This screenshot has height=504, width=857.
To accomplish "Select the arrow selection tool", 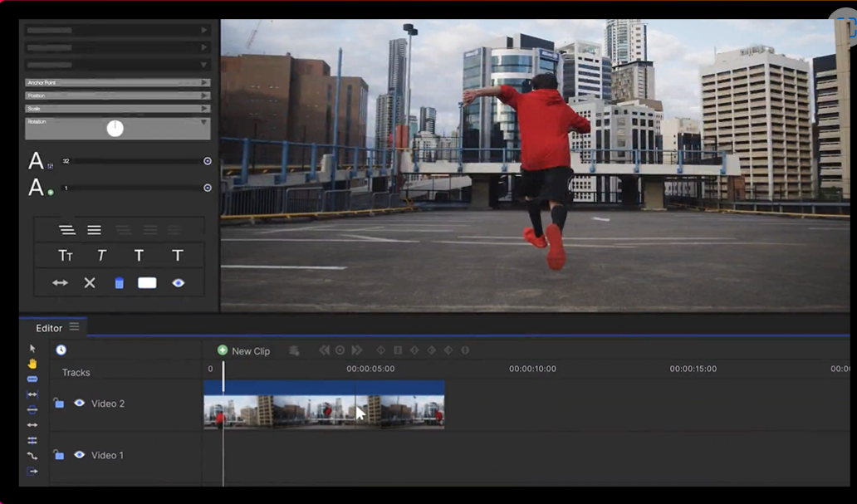I will (x=32, y=348).
